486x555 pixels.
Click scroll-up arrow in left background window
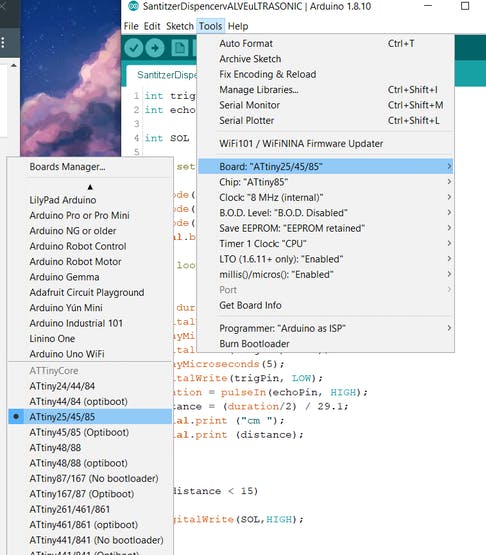[13, 65]
